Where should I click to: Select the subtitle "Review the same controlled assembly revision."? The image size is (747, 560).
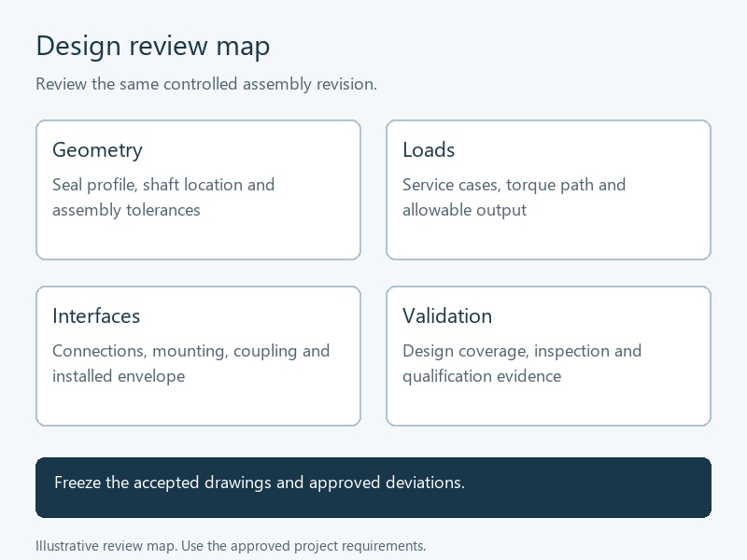pyautogui.click(x=206, y=84)
